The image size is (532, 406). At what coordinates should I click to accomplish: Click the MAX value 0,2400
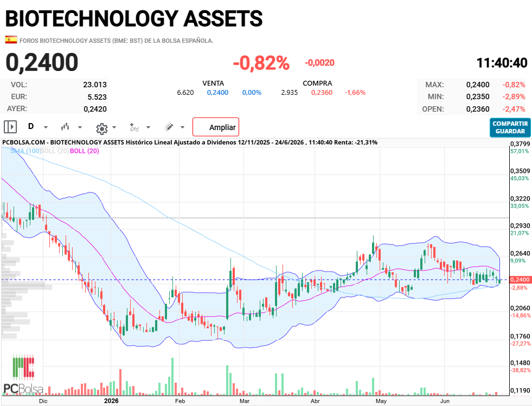[x=478, y=85]
